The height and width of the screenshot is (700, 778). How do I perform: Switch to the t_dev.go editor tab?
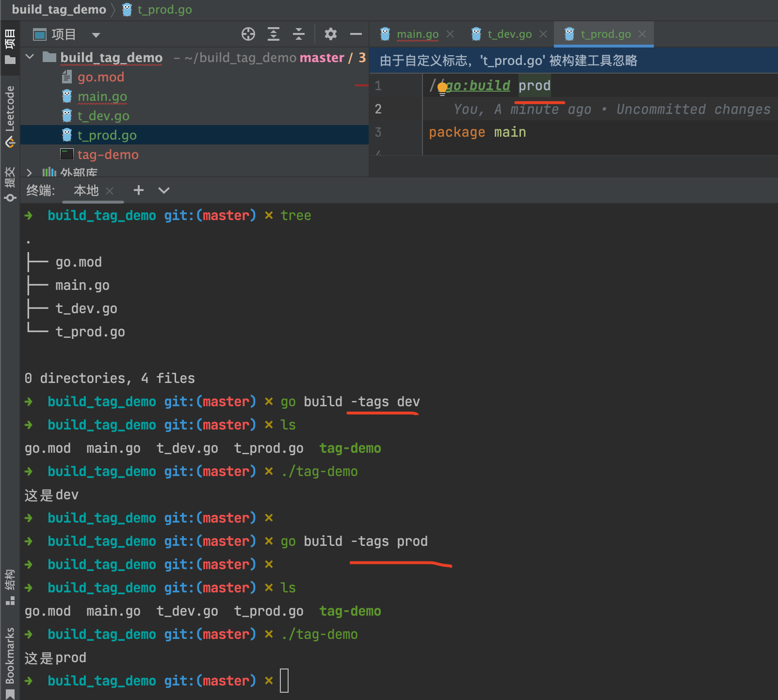coord(509,34)
